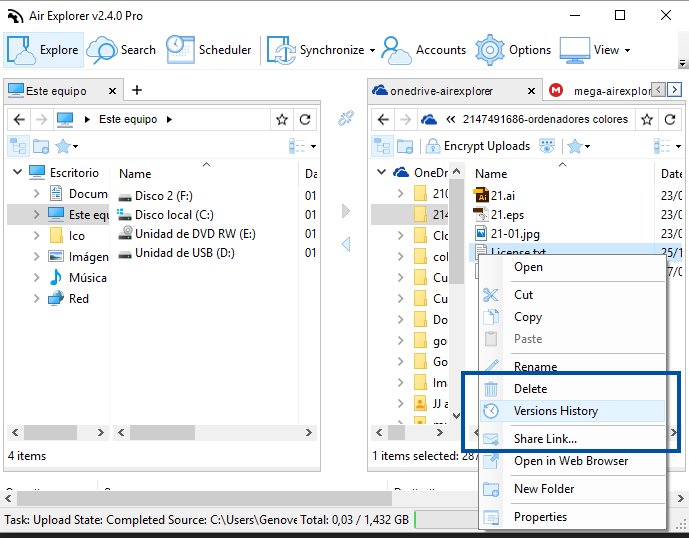Toggle folder tree in left pane

(x=18, y=146)
